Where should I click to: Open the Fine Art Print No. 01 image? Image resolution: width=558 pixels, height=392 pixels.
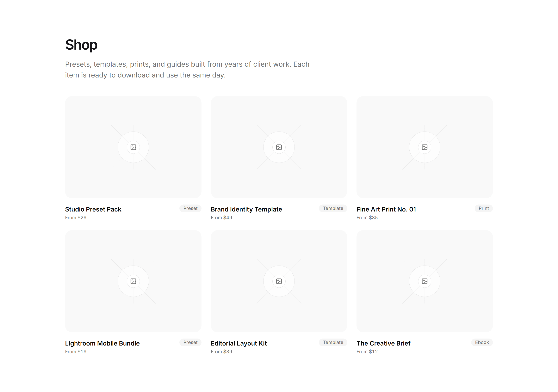click(425, 147)
